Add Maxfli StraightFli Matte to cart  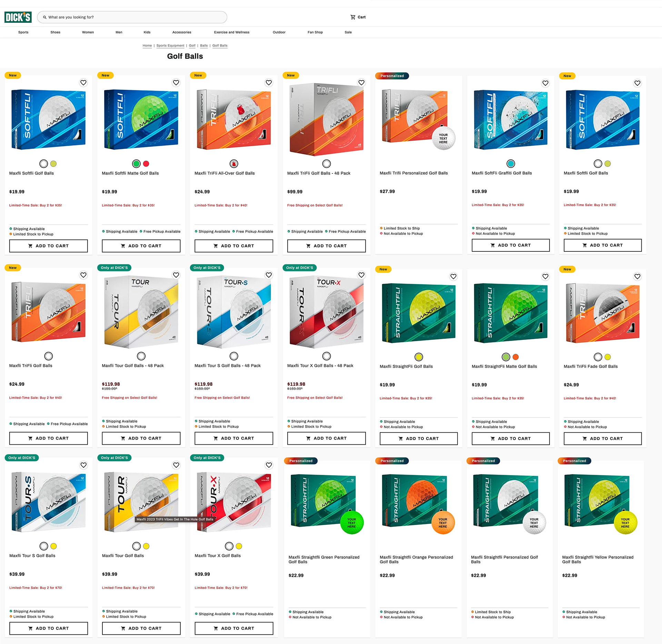511,439
